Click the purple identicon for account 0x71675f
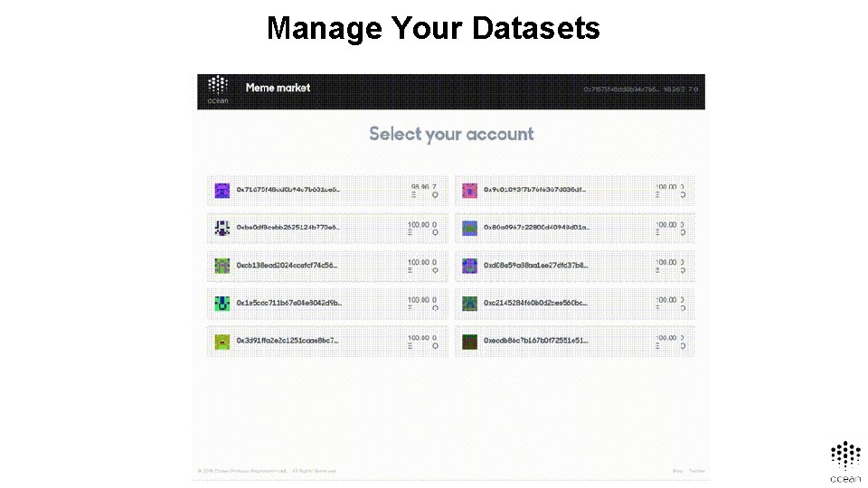868x488 pixels. pyautogui.click(x=222, y=191)
